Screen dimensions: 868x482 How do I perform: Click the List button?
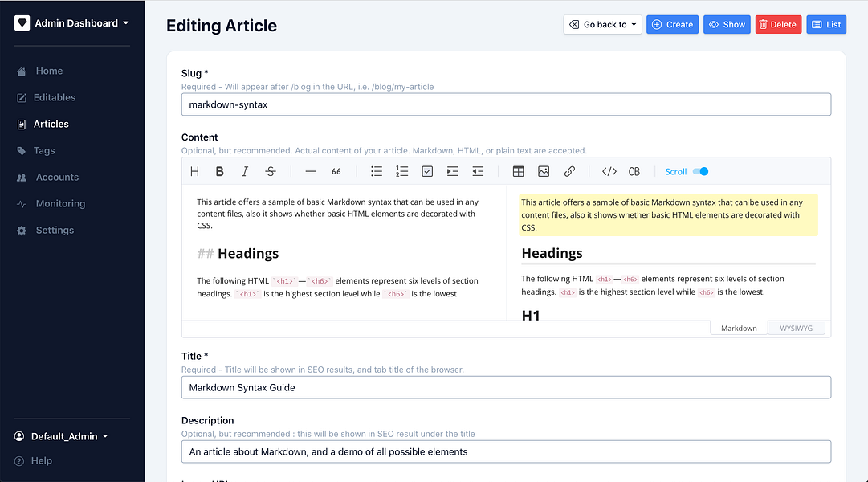[x=826, y=24]
